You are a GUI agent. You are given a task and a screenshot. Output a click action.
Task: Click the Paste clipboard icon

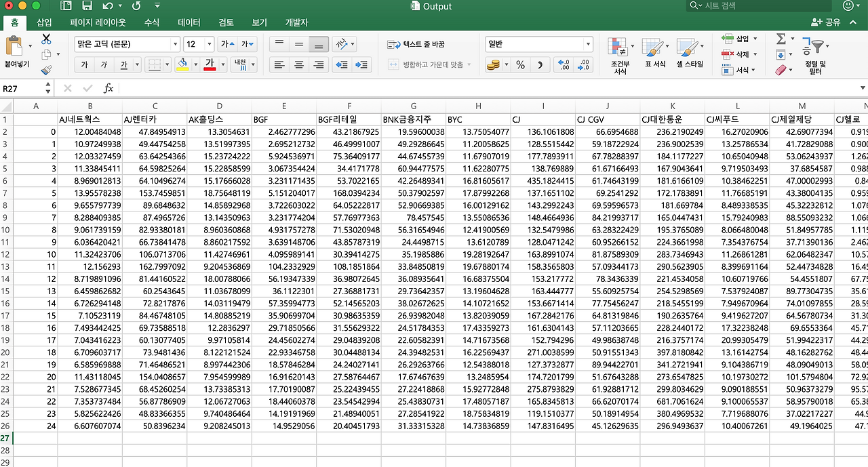coord(14,47)
